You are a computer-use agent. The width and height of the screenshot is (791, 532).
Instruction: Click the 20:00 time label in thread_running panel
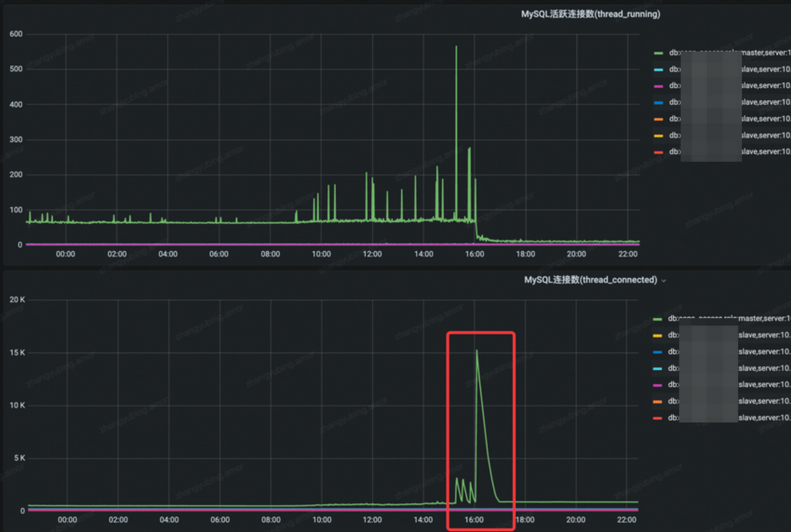(576, 254)
